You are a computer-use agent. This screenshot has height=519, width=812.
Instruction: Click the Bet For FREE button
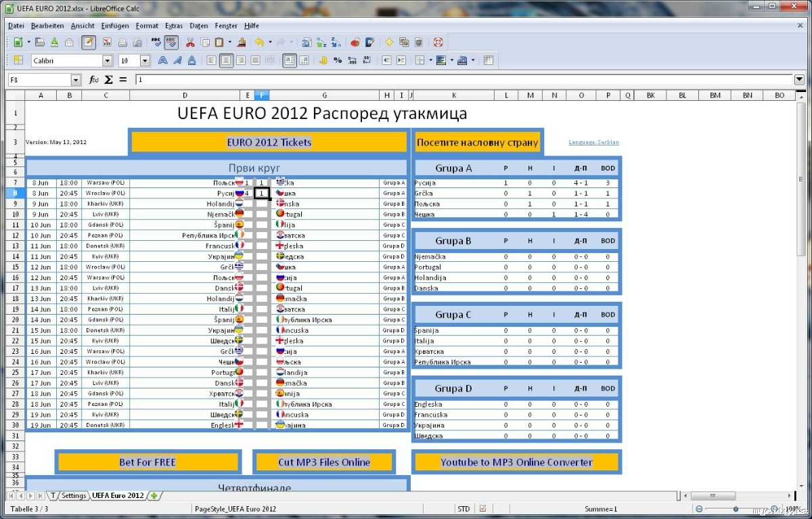148,462
